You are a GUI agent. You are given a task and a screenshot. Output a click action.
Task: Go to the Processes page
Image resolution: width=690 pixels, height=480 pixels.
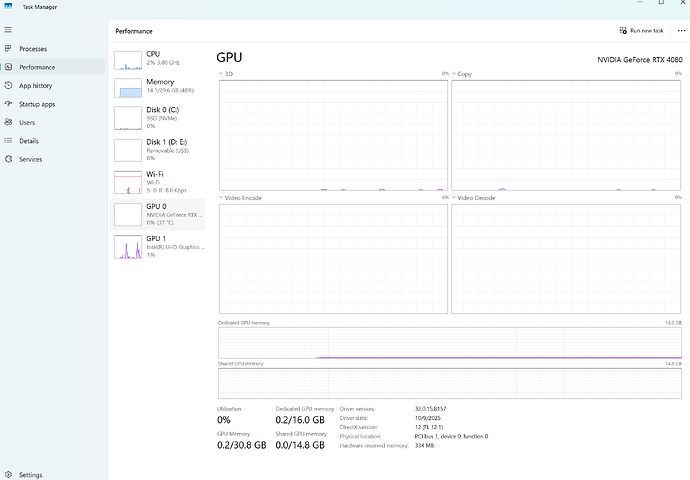pos(53,49)
